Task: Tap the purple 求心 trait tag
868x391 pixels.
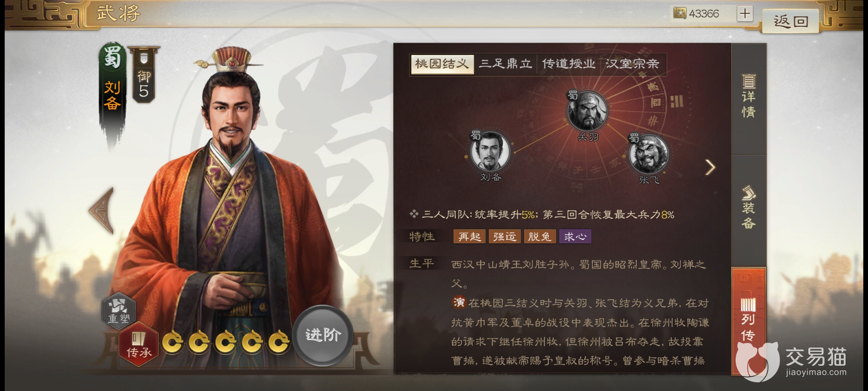Action: point(575,236)
